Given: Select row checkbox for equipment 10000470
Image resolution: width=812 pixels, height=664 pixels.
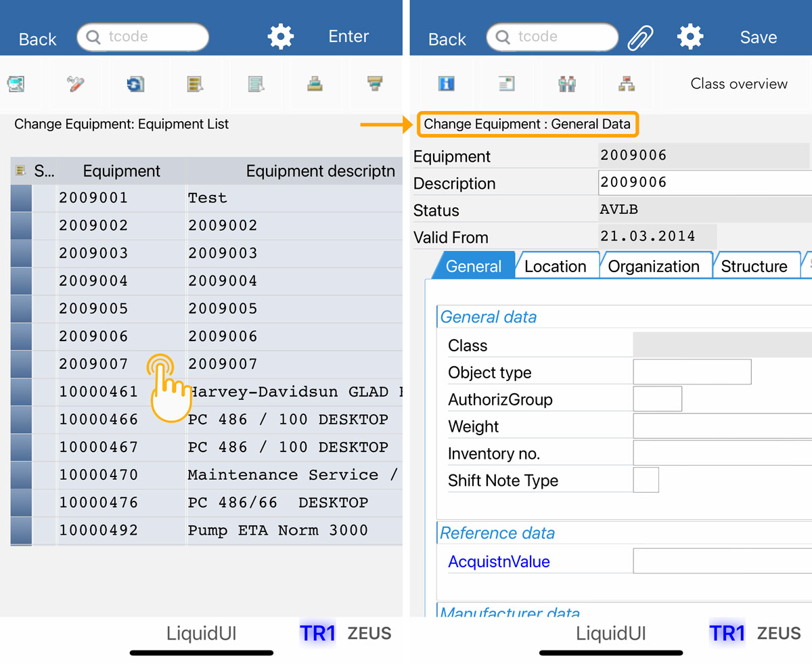Looking at the screenshot, I should 21,475.
